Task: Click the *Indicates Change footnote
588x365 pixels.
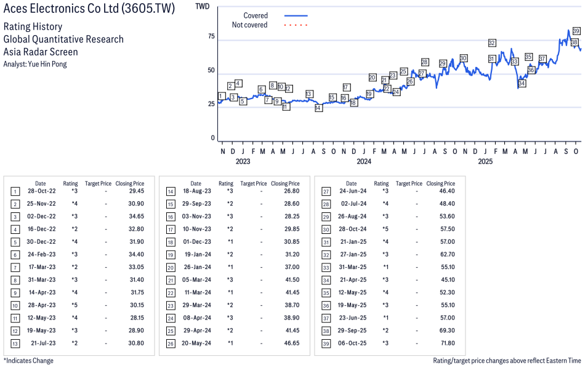Action: [28, 361]
